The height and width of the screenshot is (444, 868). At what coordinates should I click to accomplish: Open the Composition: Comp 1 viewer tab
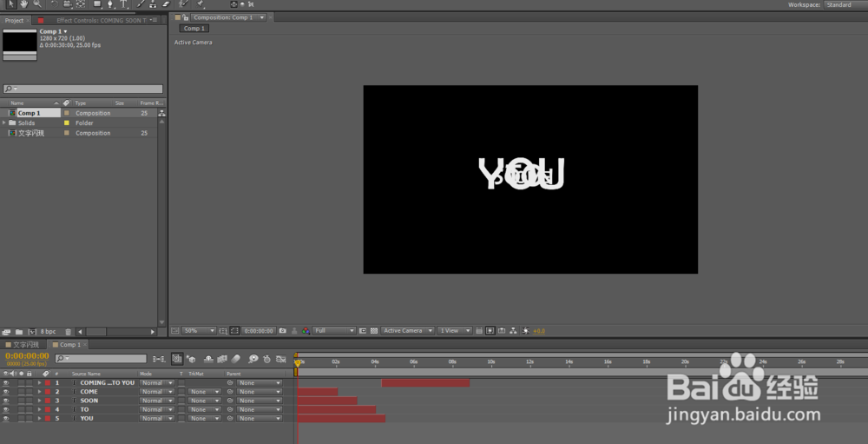click(224, 17)
